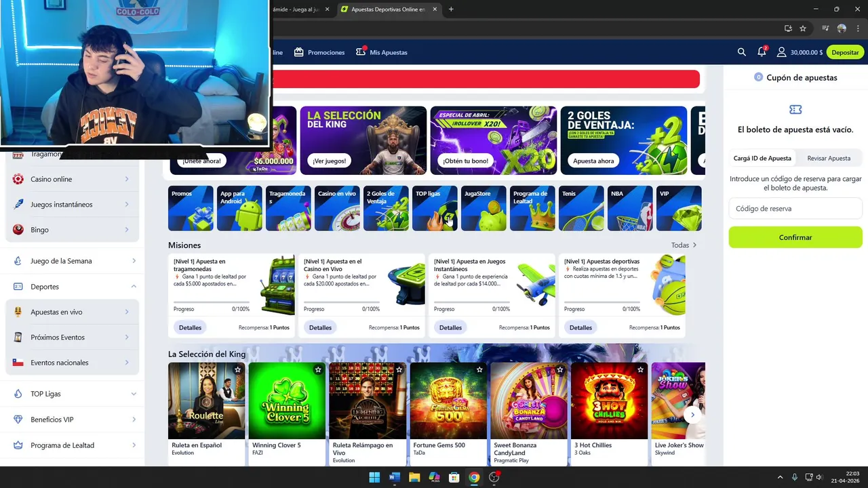This screenshot has height=488, width=868.
Task: Click the Casino online sidebar icon
Action: point(18,179)
